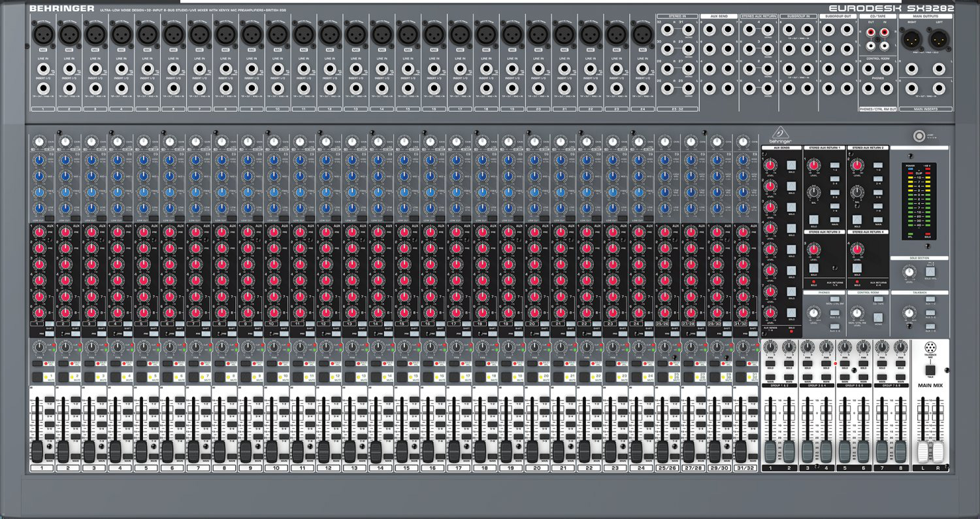
Task: Toggle the AUX SENDS 1 SOLO button
Action: pos(791,165)
